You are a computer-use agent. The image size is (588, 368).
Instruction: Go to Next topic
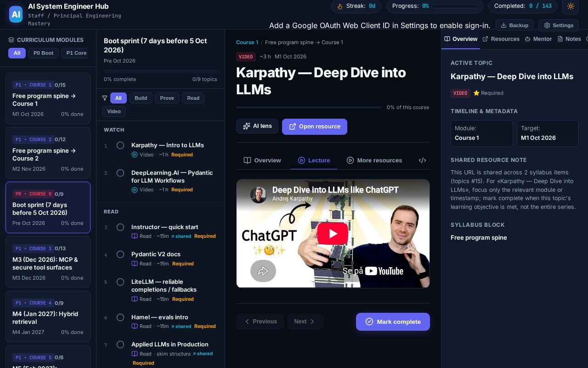tap(305, 322)
